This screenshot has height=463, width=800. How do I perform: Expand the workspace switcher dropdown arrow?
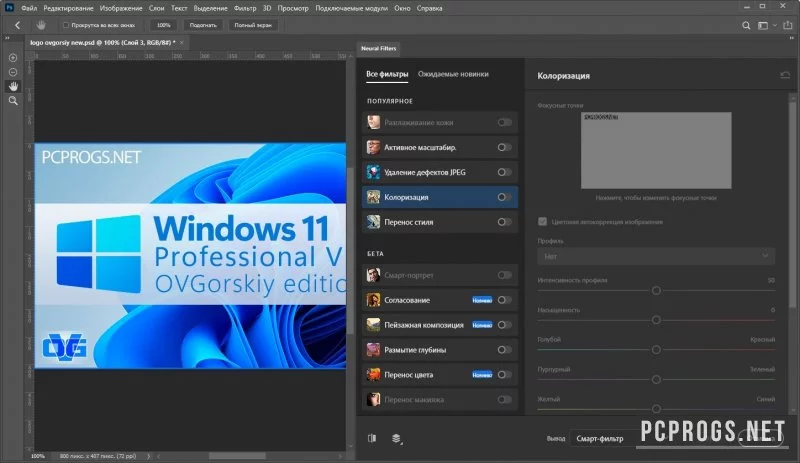point(775,26)
